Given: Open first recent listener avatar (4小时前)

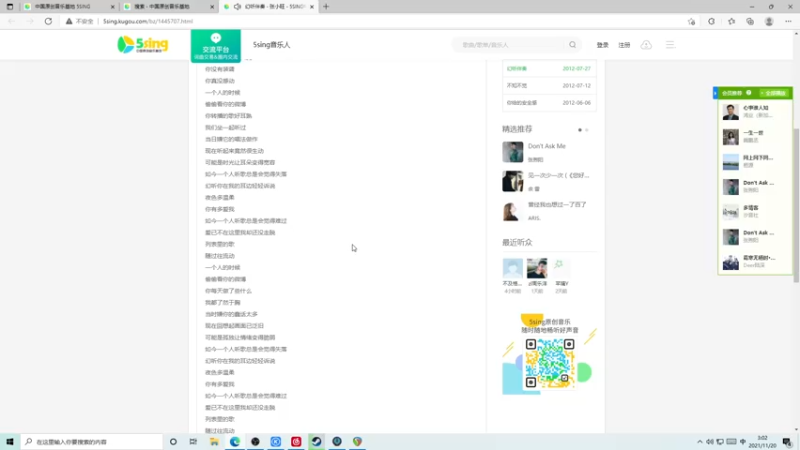Looking at the screenshot, I should [x=513, y=268].
